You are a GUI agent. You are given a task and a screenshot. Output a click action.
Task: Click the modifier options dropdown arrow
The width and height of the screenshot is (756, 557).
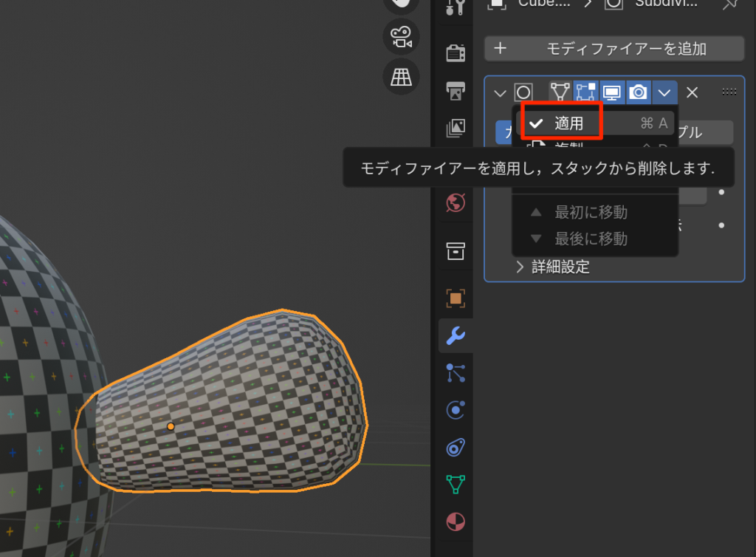click(664, 92)
